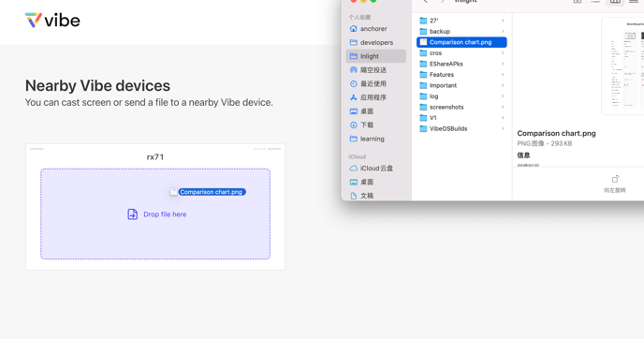Expand the cros folder chevron
This screenshot has height=339, width=644.
[x=503, y=53]
